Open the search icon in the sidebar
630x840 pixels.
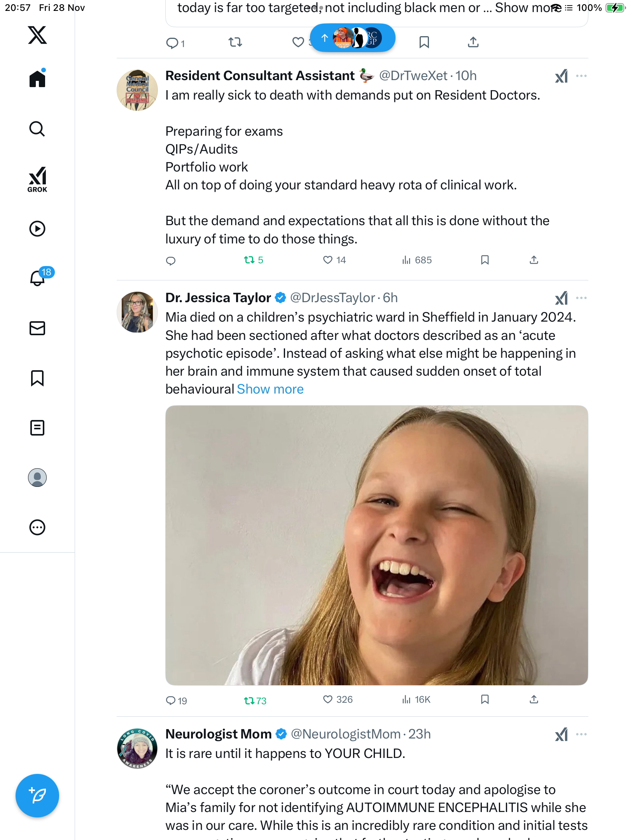[x=37, y=129]
